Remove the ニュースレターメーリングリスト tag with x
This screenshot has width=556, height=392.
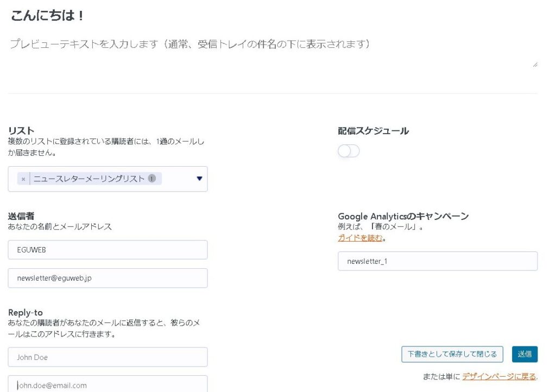(23, 179)
